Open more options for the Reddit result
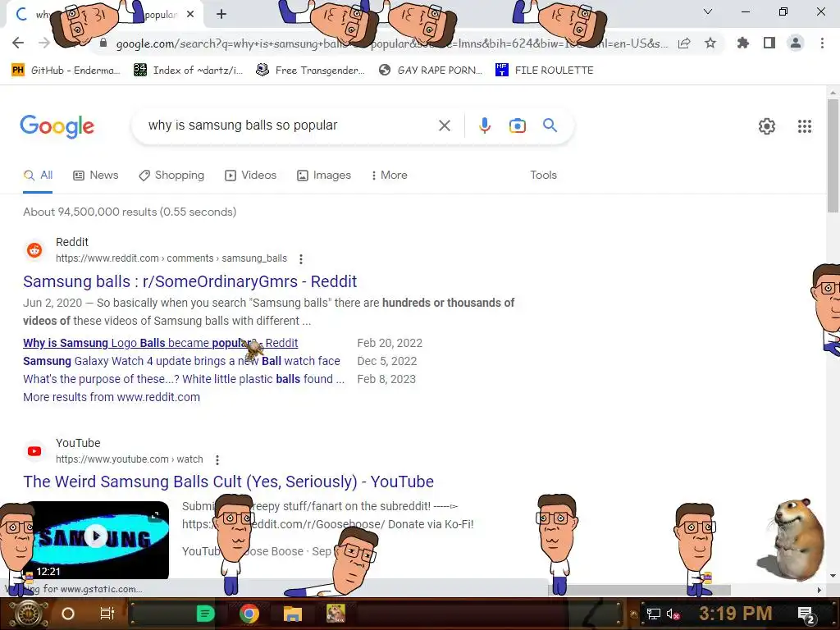840x630 pixels. (301, 258)
